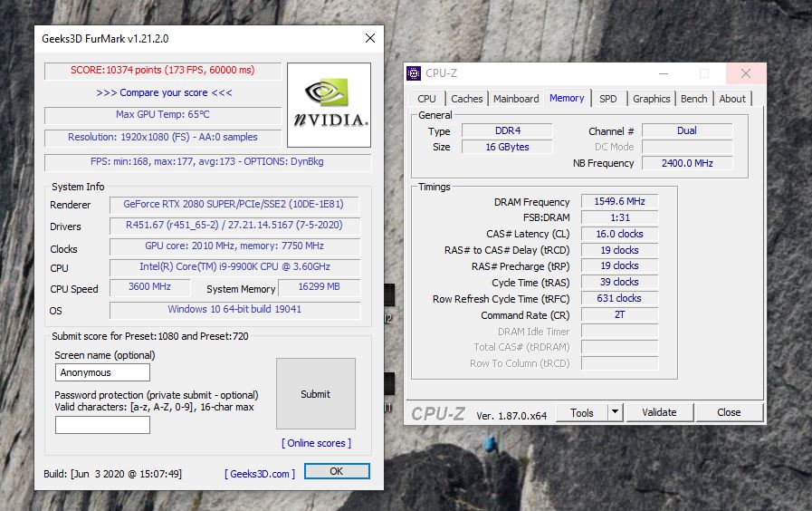Click the Close button in CPU-Z
The width and height of the screenshot is (812, 511).
729,412
